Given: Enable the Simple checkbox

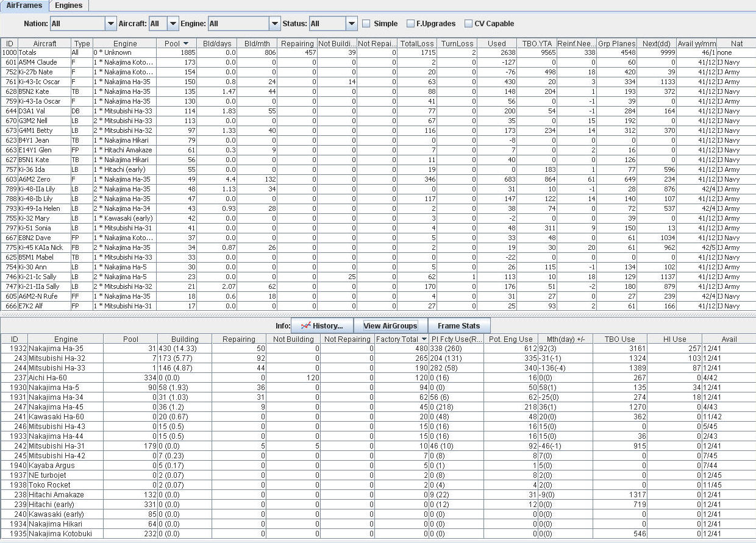Looking at the screenshot, I should click(366, 24).
